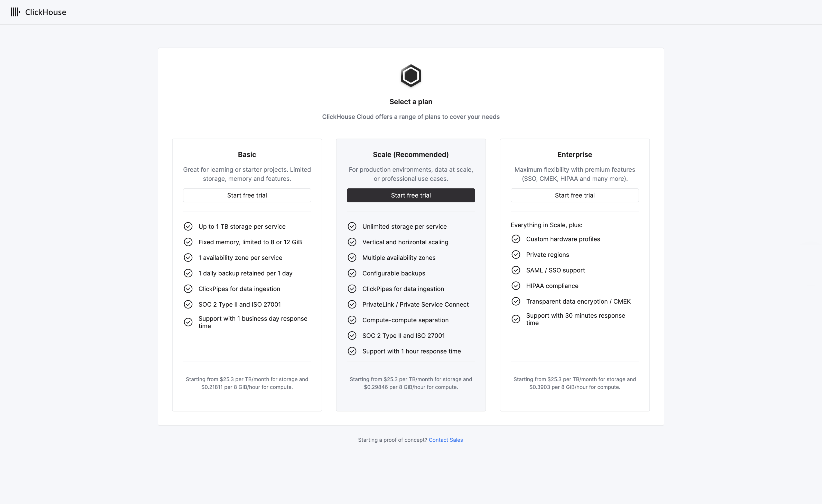Click check icon beside Custom hardware profiles
The image size is (822, 504).
point(516,239)
